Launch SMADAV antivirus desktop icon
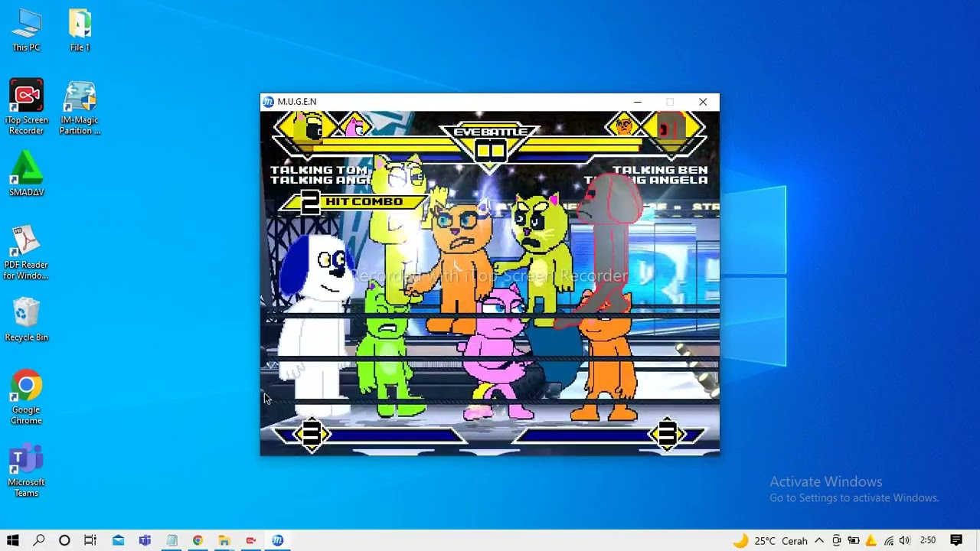 tap(26, 174)
